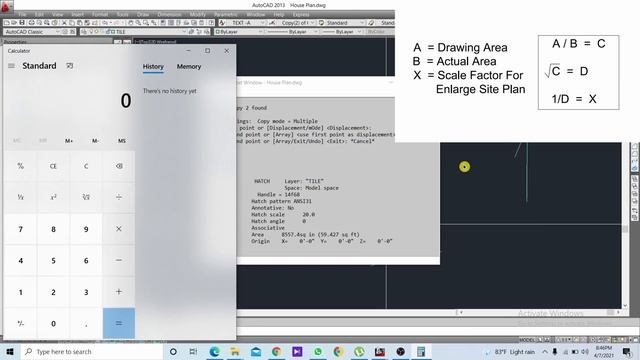Viewport: 640px width, 360px height.
Task: Open the Modify menu in AutoCAD
Action: (198, 14)
